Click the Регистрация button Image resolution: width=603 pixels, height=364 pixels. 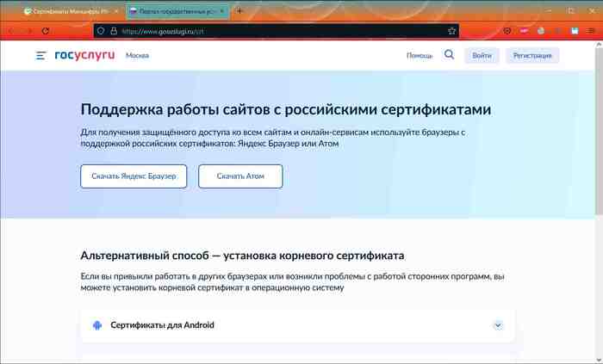(532, 56)
